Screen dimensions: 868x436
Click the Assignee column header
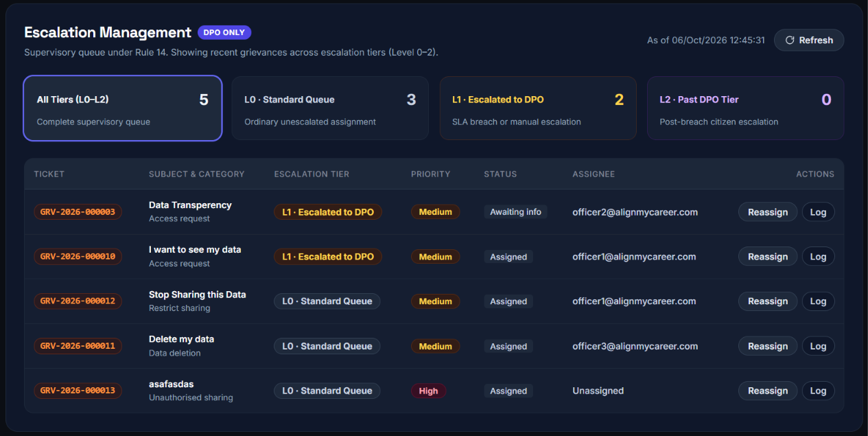pos(594,174)
